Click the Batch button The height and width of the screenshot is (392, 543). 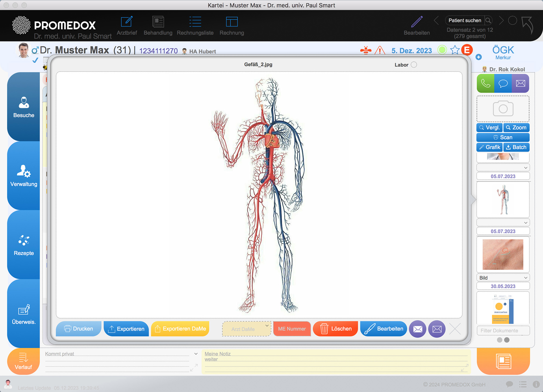(516, 147)
